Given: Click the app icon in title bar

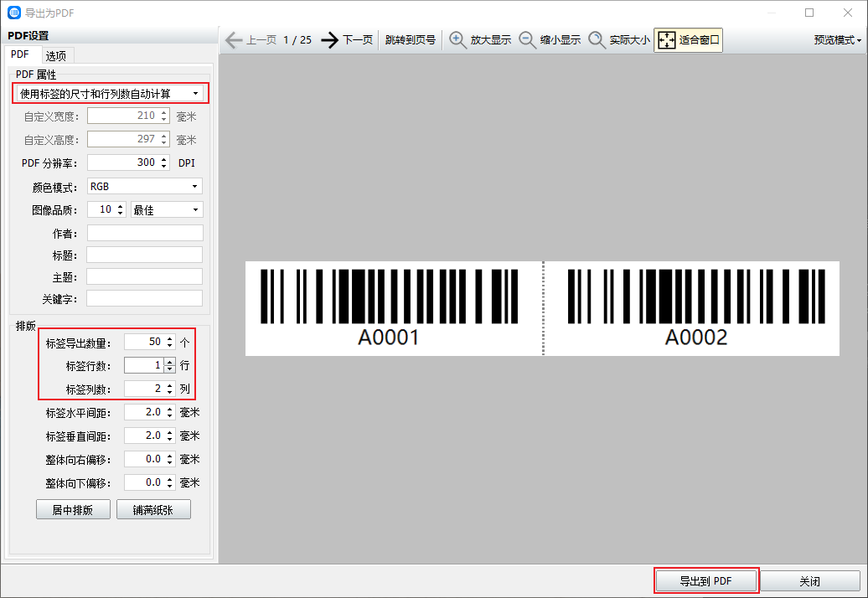Looking at the screenshot, I should 13,13.
